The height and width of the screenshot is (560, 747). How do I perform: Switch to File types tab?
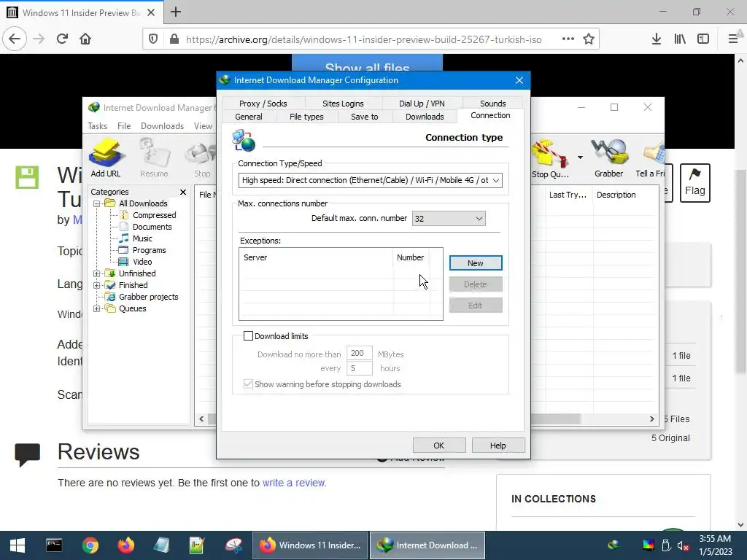[x=306, y=117]
